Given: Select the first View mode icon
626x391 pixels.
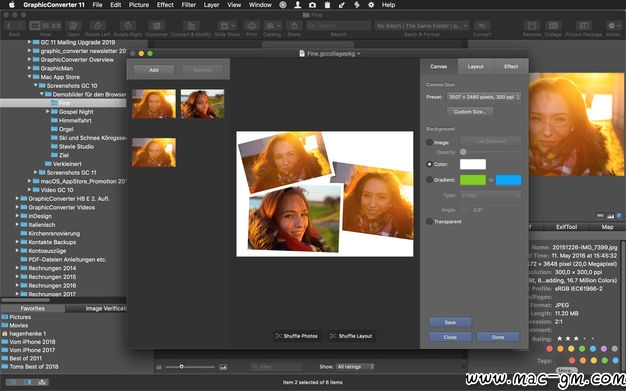Looking at the screenshot, I should 35,26.
